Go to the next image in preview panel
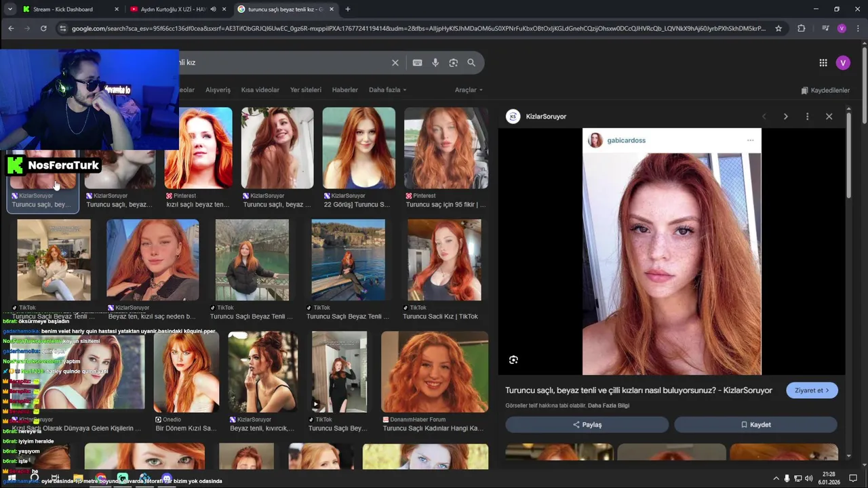The image size is (868, 488). (786, 117)
